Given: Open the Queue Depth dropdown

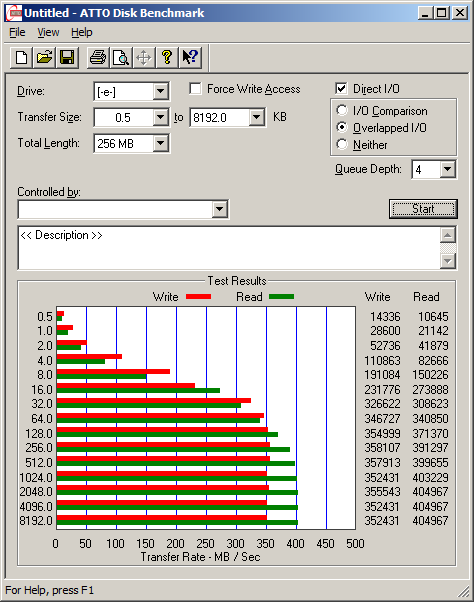Looking at the screenshot, I should (x=448, y=169).
